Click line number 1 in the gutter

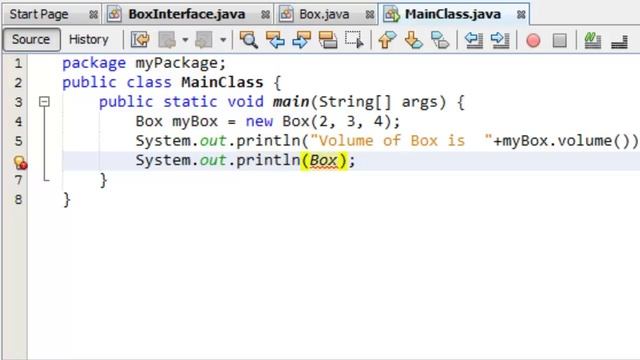click(18, 63)
